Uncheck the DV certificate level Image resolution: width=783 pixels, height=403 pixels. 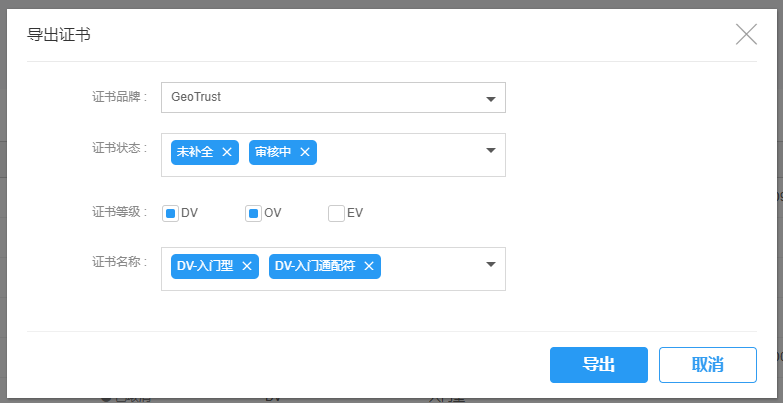pos(170,213)
